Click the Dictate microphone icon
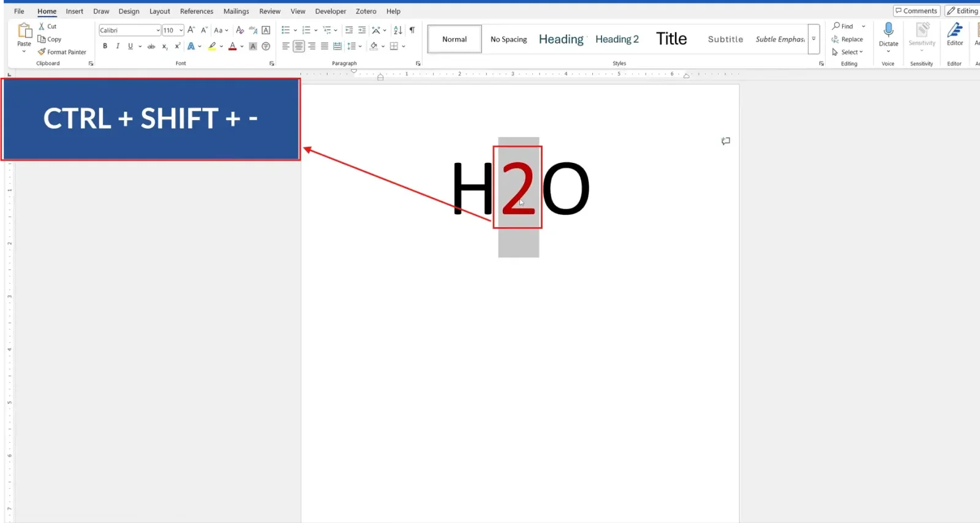 pyautogui.click(x=889, y=30)
